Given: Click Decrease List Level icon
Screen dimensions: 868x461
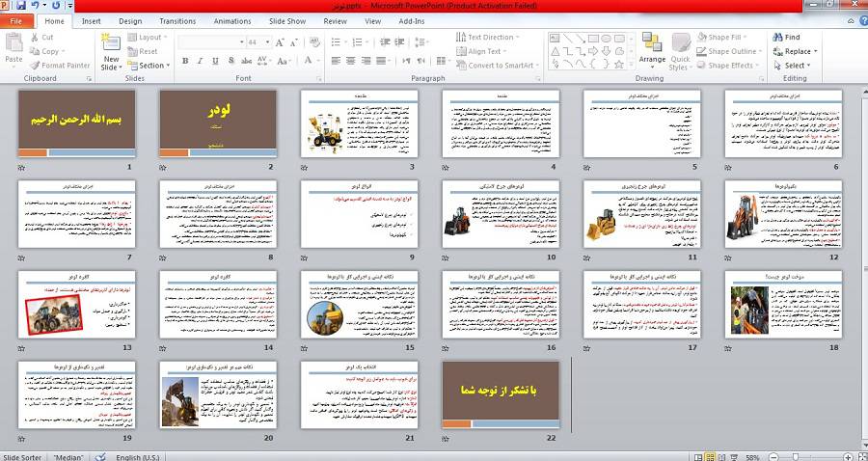Looking at the screenshot, I should tap(386, 42).
